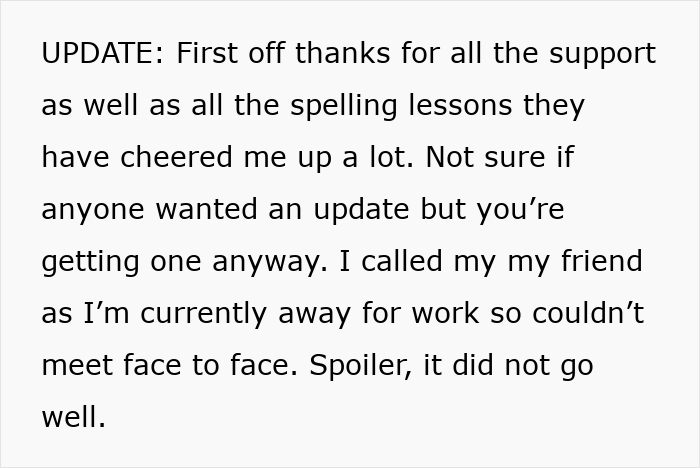
Task: Click the word "anyway." in fifth line
Action: click(270, 263)
